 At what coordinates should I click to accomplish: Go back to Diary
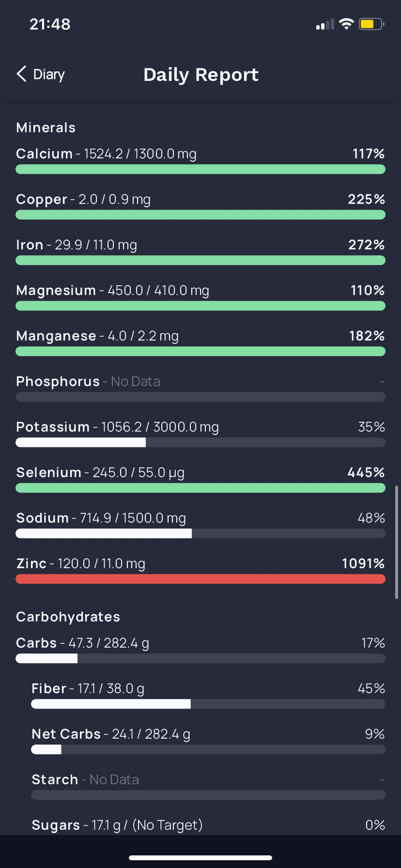(41, 74)
